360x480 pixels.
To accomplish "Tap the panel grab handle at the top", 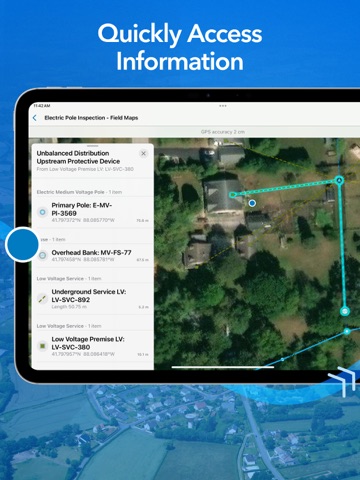I will 93,146.
